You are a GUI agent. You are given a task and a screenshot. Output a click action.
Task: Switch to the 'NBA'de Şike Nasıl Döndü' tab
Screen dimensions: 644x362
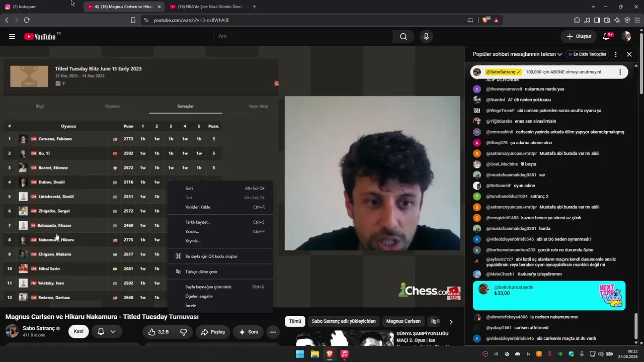[x=207, y=7]
